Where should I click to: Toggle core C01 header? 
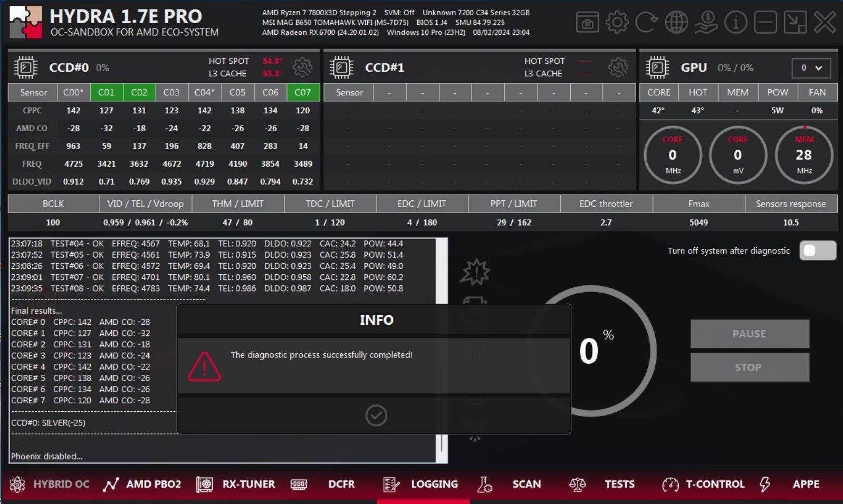click(106, 92)
